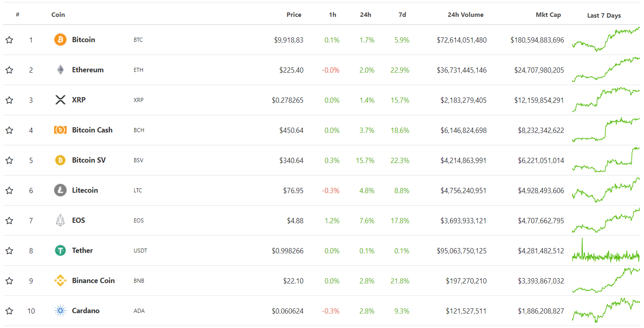Screen dimensions: 644x328
Task: Open the Bitcoin coin page link
Action: pyautogui.click(x=83, y=40)
